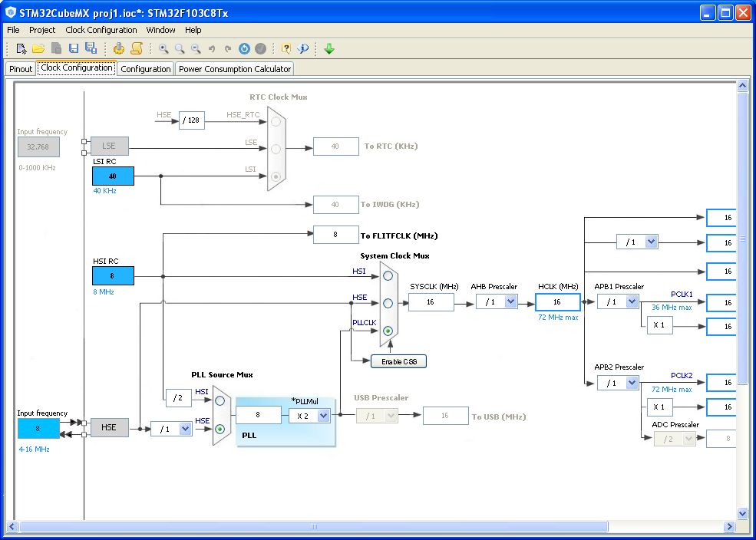Image resolution: width=756 pixels, height=540 pixels.
Task: Click the horizontal scrollbar right arrow
Action: coord(729,526)
